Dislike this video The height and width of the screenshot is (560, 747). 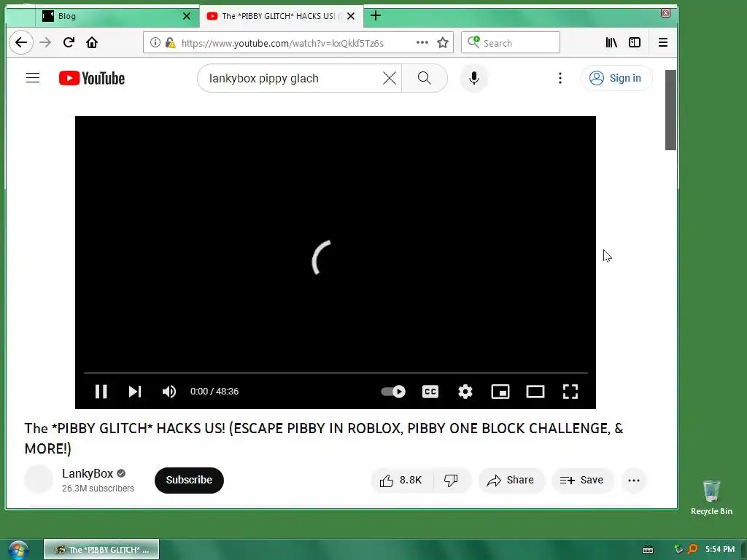[451, 480]
